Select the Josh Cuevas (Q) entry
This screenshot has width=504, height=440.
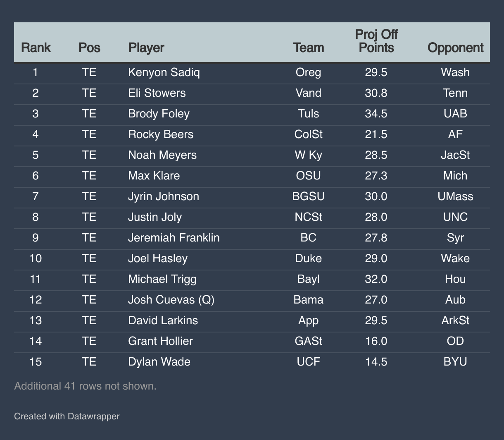click(171, 299)
